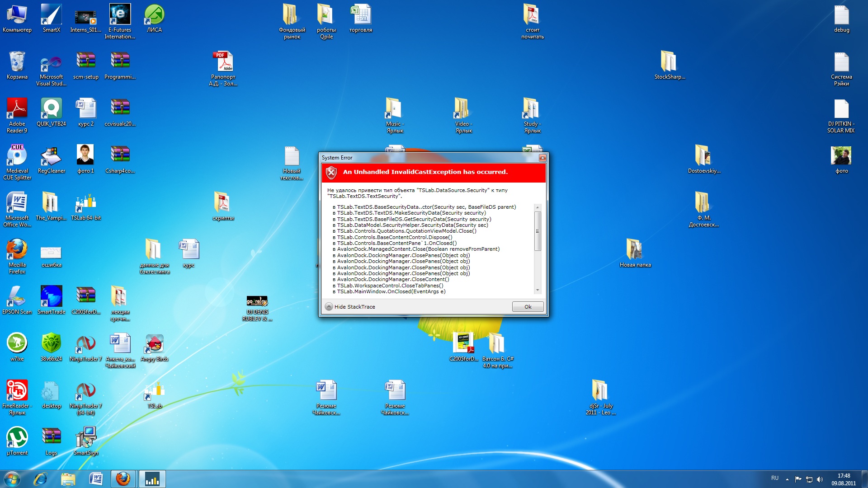Select the StockSharp folder on desktop

[670, 64]
